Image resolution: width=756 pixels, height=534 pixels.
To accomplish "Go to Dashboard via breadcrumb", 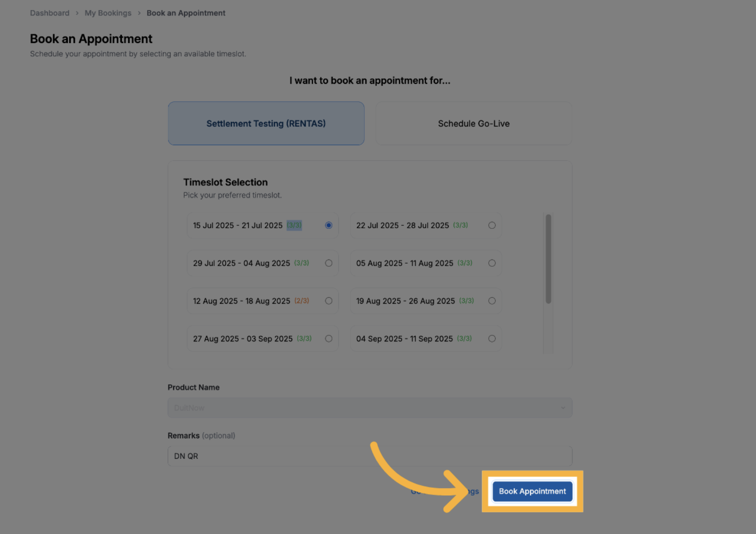I will [49, 13].
